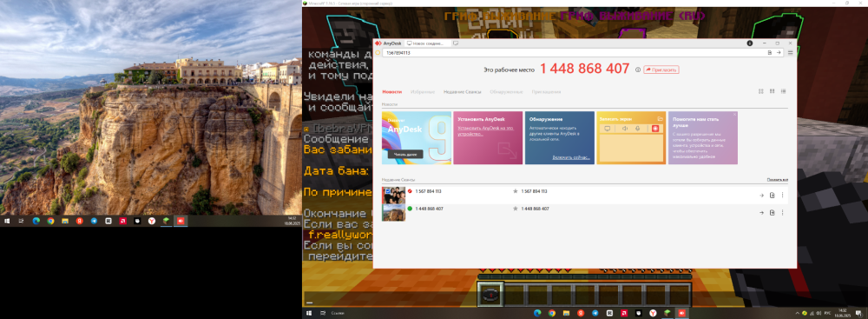Open Chrome on left remote desktop taskbar
The image size is (868, 319).
(x=50, y=221)
